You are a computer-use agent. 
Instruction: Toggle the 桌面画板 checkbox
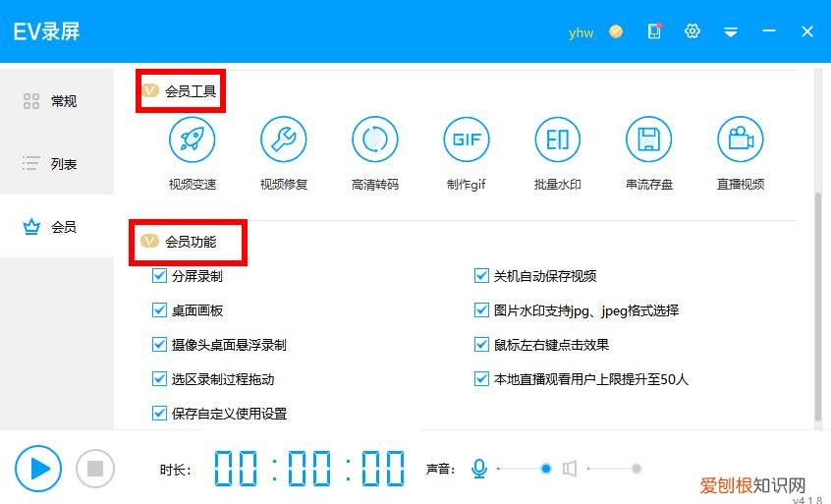point(159,310)
